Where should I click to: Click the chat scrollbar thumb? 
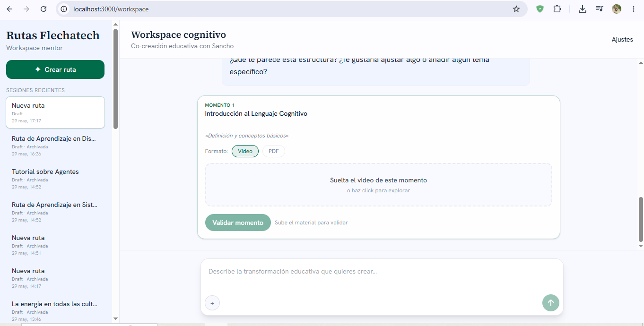click(641, 219)
